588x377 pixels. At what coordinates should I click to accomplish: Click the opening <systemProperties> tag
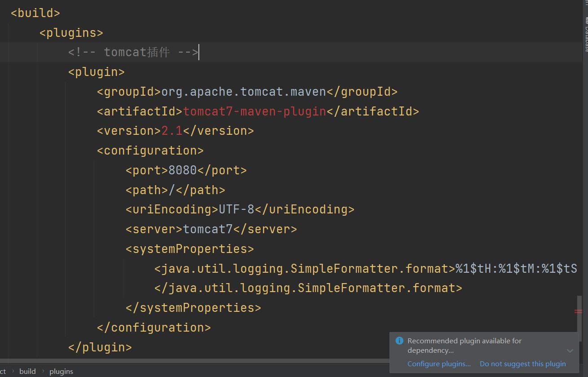tap(190, 249)
